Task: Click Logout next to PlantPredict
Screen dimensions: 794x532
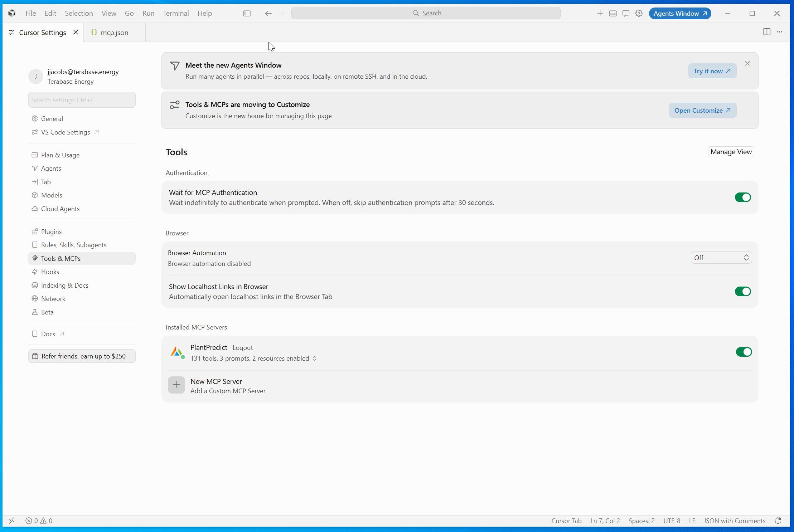Action: coord(242,347)
